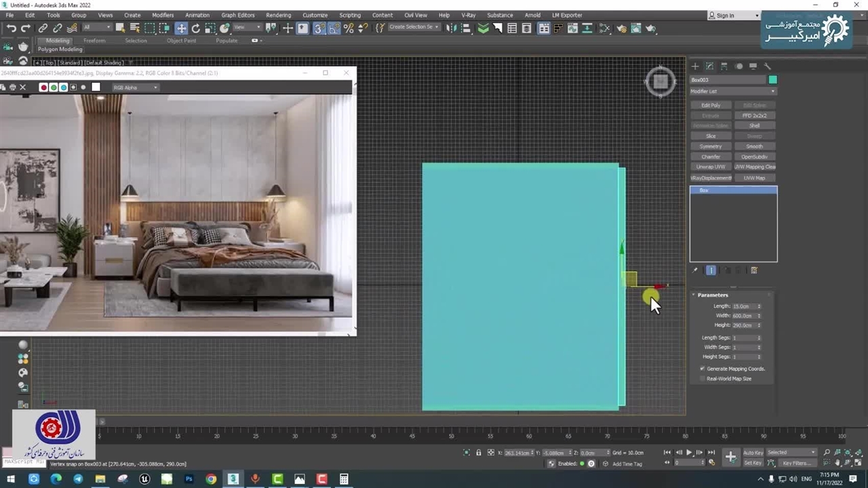The height and width of the screenshot is (488, 868).
Task: Toggle the 3D Snaps button
Action: (319, 28)
